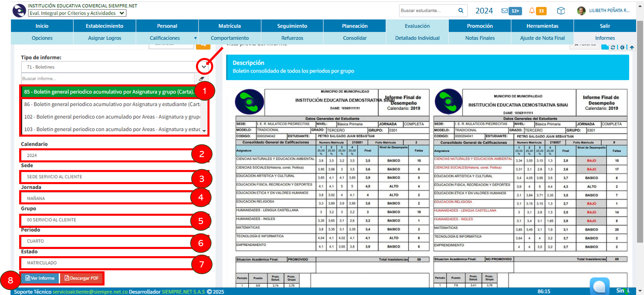Open the Inicio menu
Viewport: 644px width, 295px height.
(x=42, y=26)
